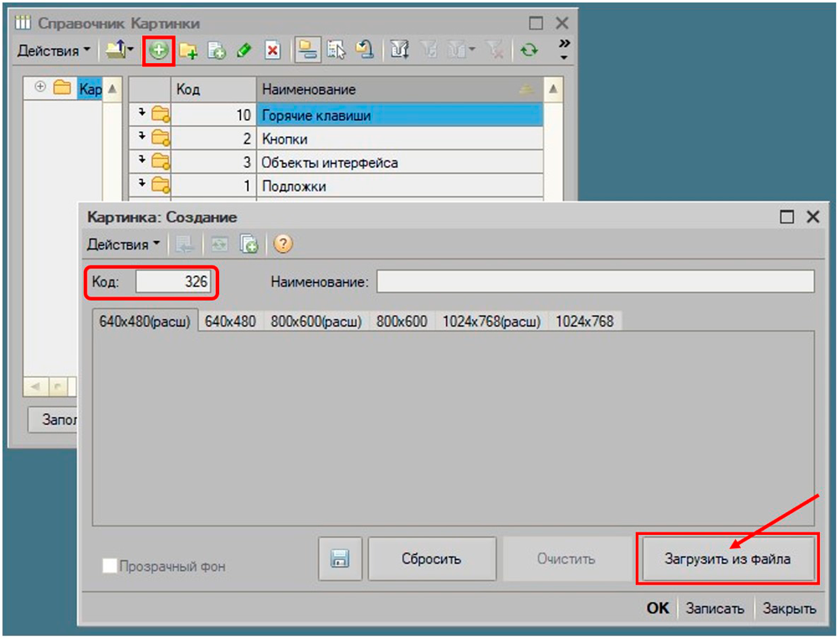
Task: Click the green Refresh arrows icon
Action: click(528, 51)
